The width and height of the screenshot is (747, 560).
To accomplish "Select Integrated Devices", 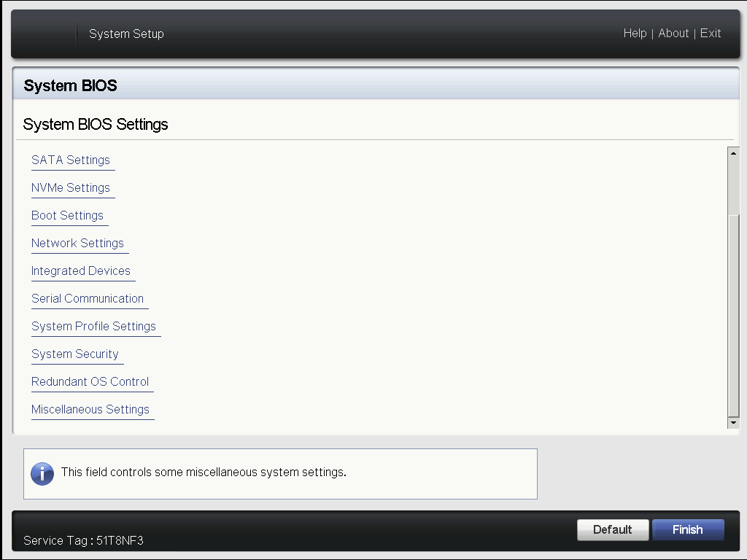I will [81, 271].
